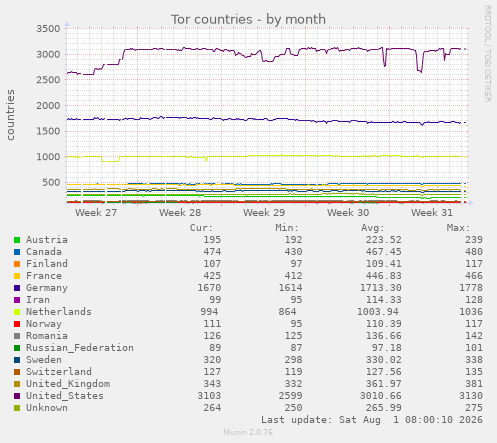Click the 'Week 31' axis label
The height and width of the screenshot is (443, 497).
point(432,213)
